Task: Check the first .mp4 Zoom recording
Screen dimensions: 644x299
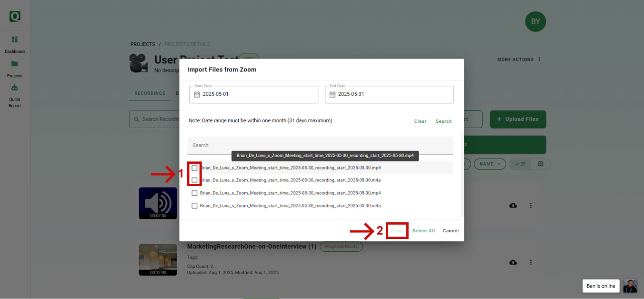Action: [194, 168]
